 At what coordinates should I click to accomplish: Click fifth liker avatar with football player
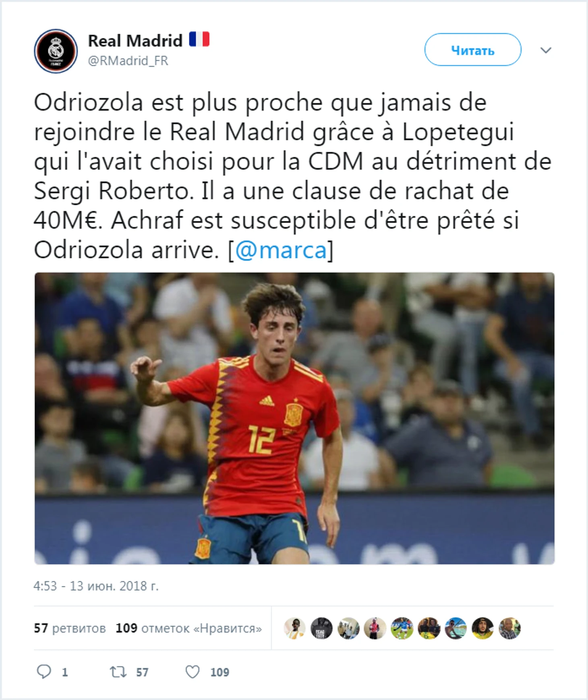point(402,628)
